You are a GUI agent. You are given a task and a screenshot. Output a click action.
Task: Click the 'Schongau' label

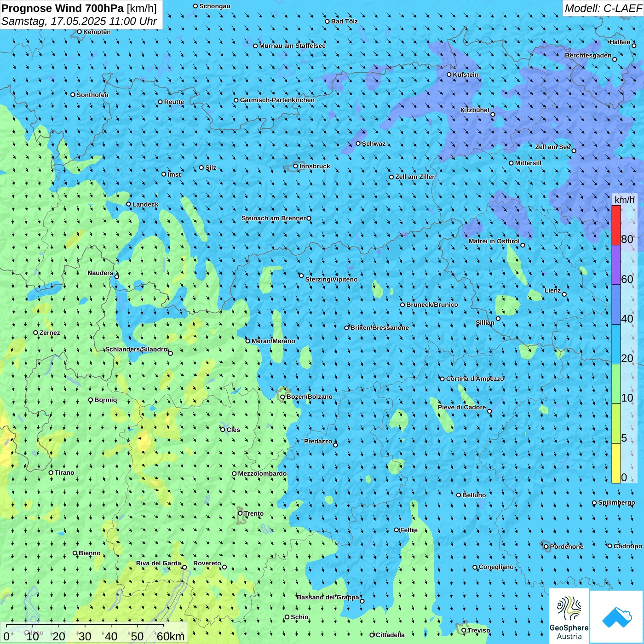click(x=215, y=6)
